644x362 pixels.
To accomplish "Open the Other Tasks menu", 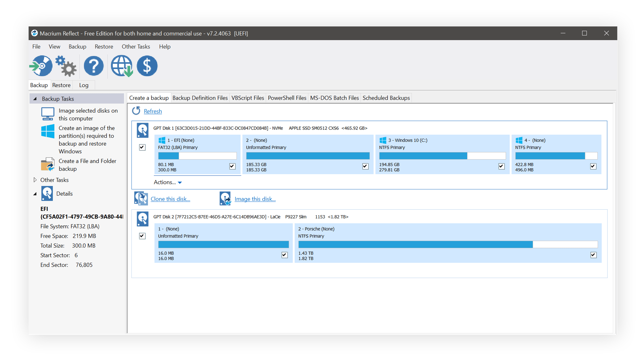I will (136, 47).
